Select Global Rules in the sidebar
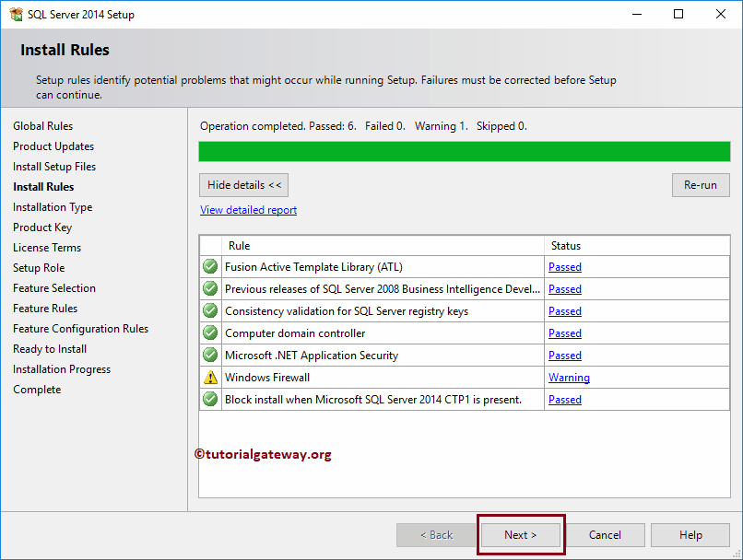This screenshot has width=743, height=560. click(43, 126)
